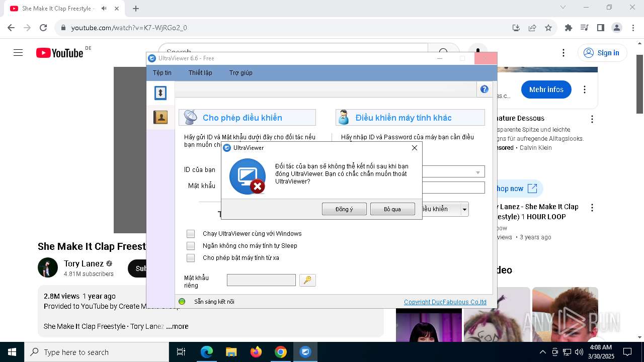Enable Chạy UltraViewer cùng với Windows
The height and width of the screenshot is (362, 644).
pyautogui.click(x=191, y=234)
